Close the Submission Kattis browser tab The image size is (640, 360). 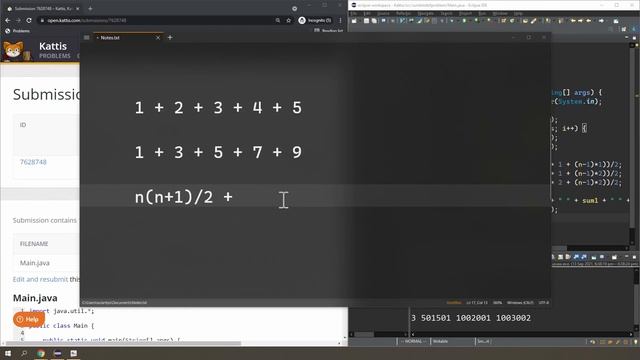[x=78, y=8]
